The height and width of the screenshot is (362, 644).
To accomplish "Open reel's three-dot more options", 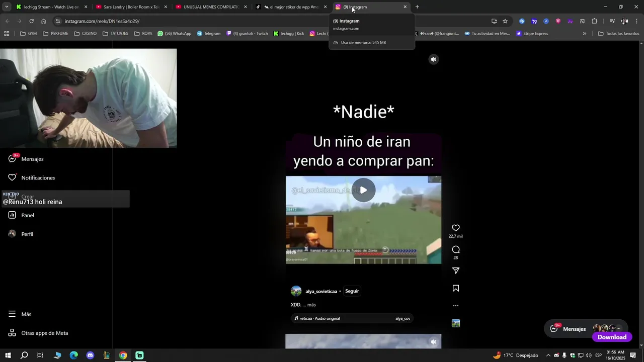I will pyautogui.click(x=456, y=306).
